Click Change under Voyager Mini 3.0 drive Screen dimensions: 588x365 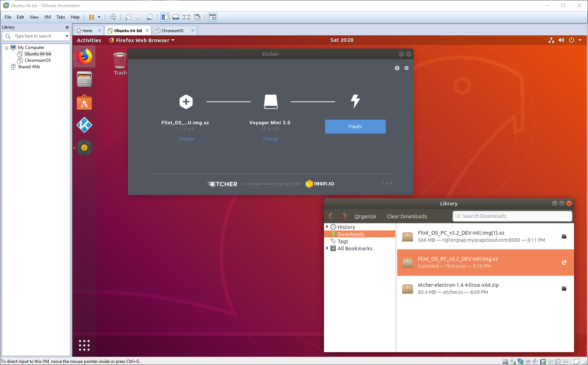tap(271, 139)
